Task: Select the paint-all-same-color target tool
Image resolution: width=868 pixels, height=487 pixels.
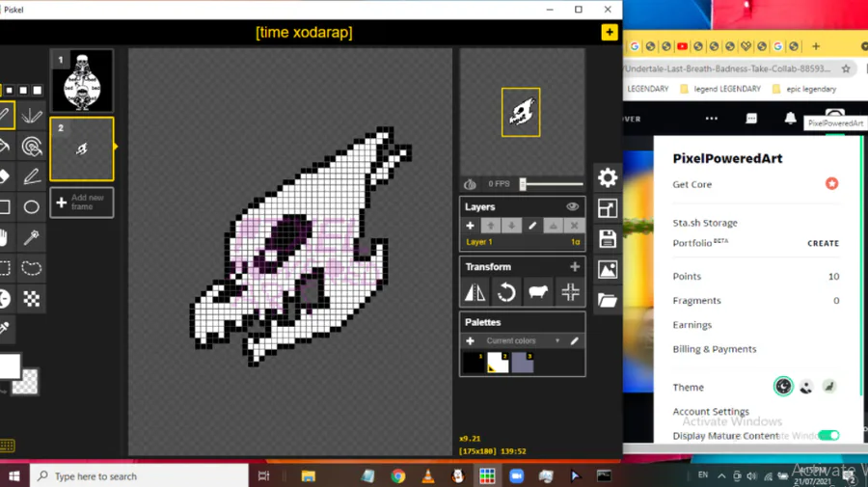Action: [x=32, y=147]
